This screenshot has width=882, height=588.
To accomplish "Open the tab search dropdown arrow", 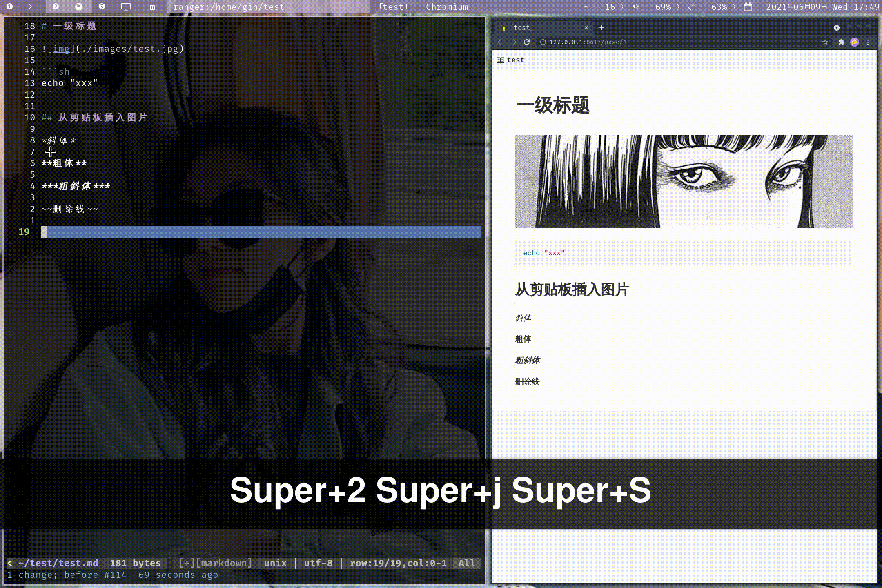I will pos(837,28).
